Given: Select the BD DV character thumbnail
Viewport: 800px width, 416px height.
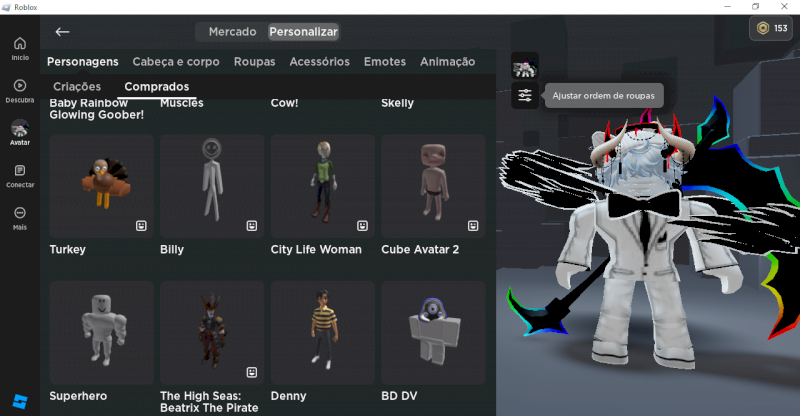Looking at the screenshot, I should 433,332.
